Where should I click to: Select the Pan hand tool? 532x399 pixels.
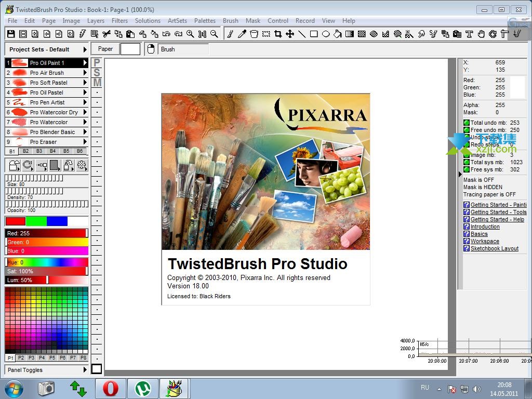coord(481,34)
